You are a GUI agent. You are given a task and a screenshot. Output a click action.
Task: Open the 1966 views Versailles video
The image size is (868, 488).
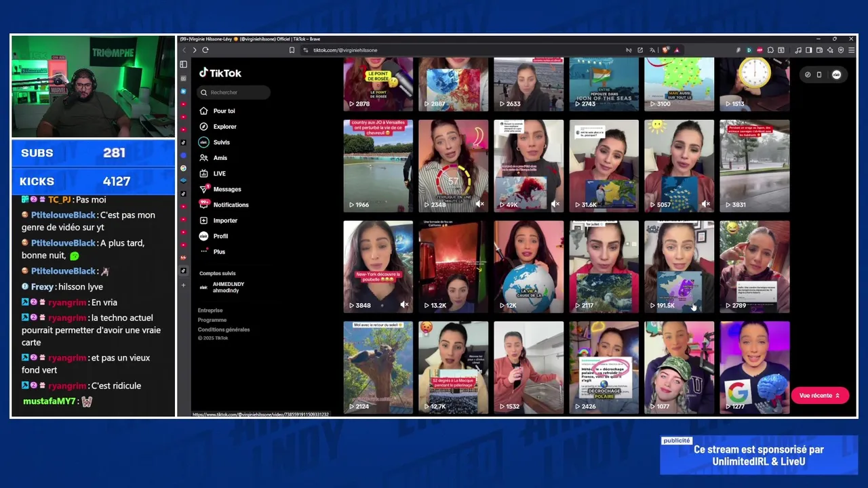378,166
